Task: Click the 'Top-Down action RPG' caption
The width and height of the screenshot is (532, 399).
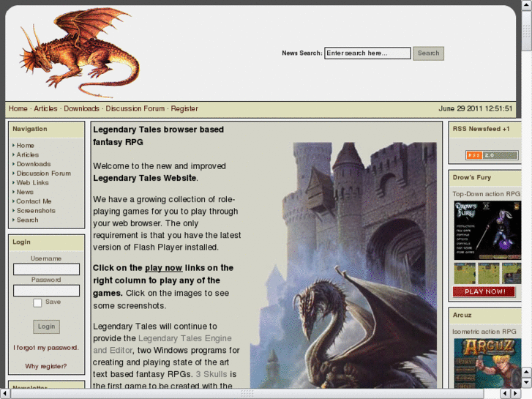Action: (486, 194)
